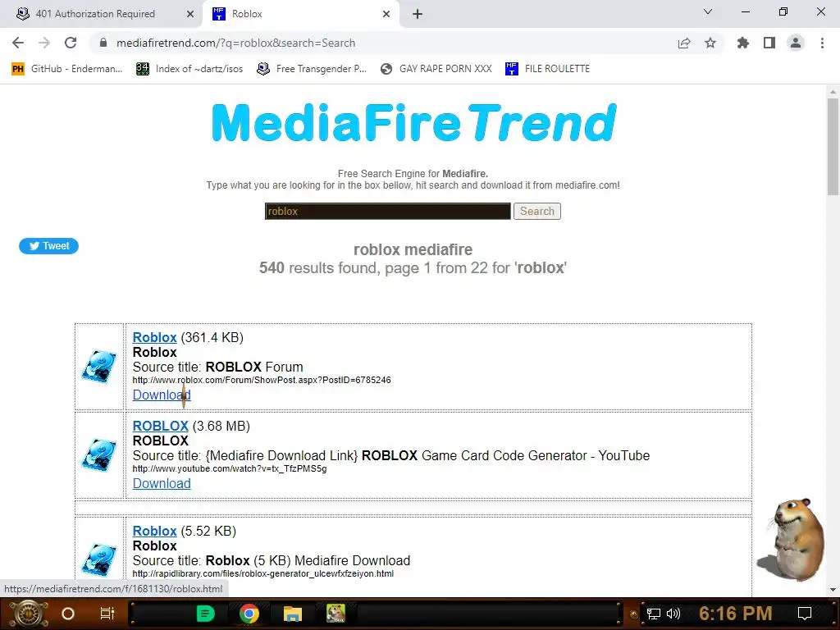Share this page icon in address bar

(x=684, y=43)
